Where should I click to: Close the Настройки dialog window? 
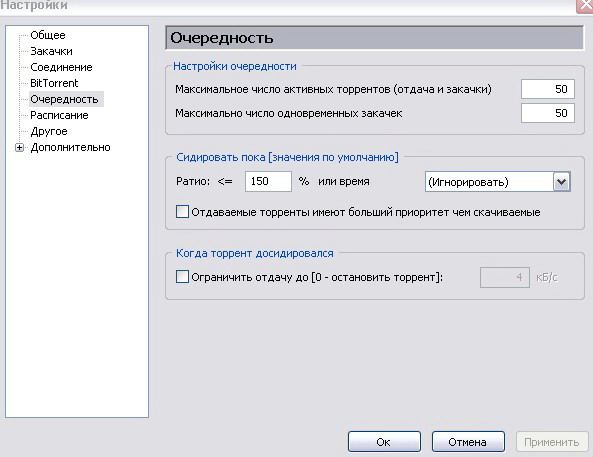pyautogui.click(x=585, y=6)
